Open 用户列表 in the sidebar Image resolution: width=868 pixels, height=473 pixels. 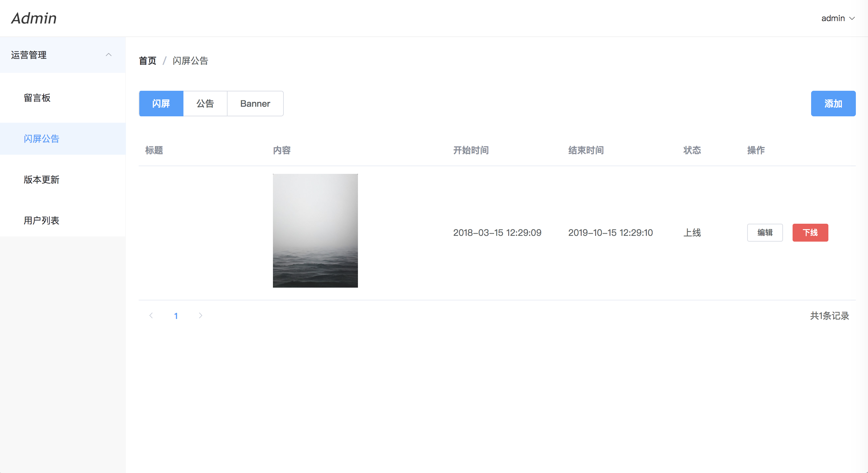tap(42, 220)
